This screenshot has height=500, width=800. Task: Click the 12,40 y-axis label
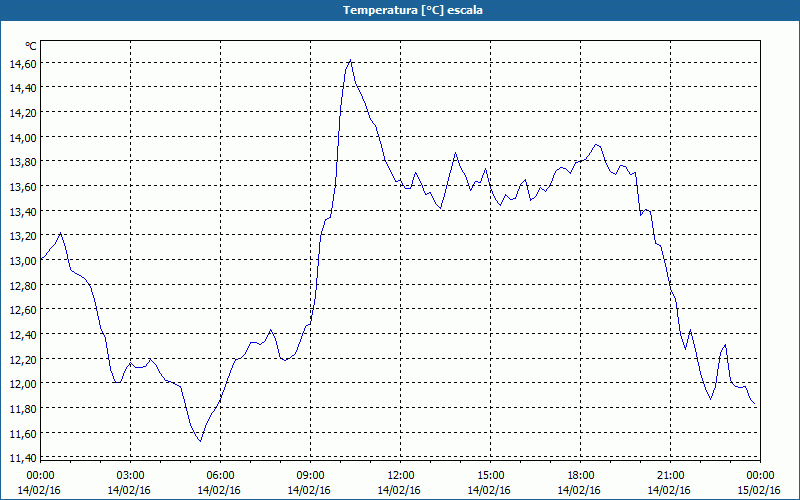coord(23,335)
